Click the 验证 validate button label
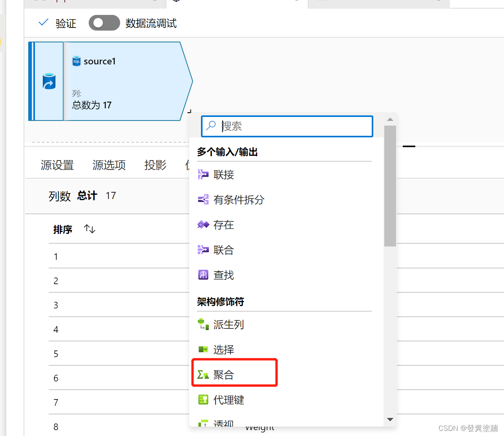Image resolution: width=504 pixels, height=436 pixels. pos(66,24)
